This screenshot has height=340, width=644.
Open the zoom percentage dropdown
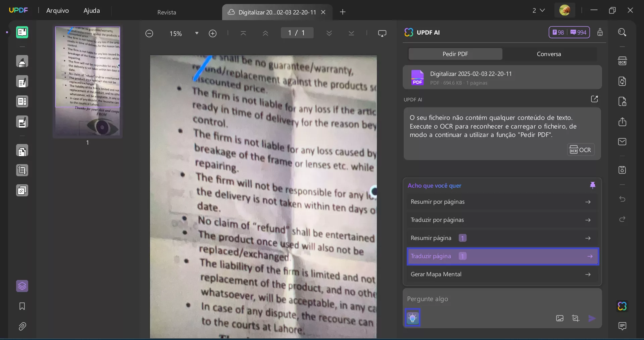pyautogui.click(x=197, y=33)
